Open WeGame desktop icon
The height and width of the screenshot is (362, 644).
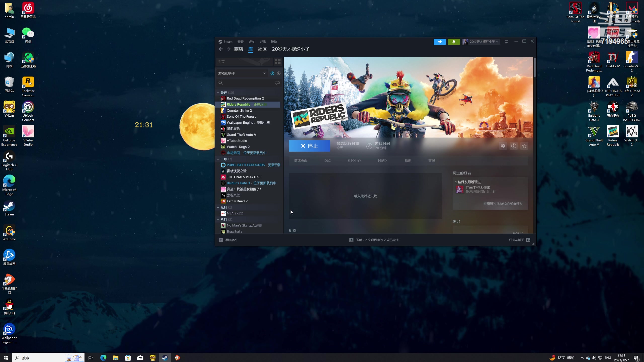click(9, 232)
